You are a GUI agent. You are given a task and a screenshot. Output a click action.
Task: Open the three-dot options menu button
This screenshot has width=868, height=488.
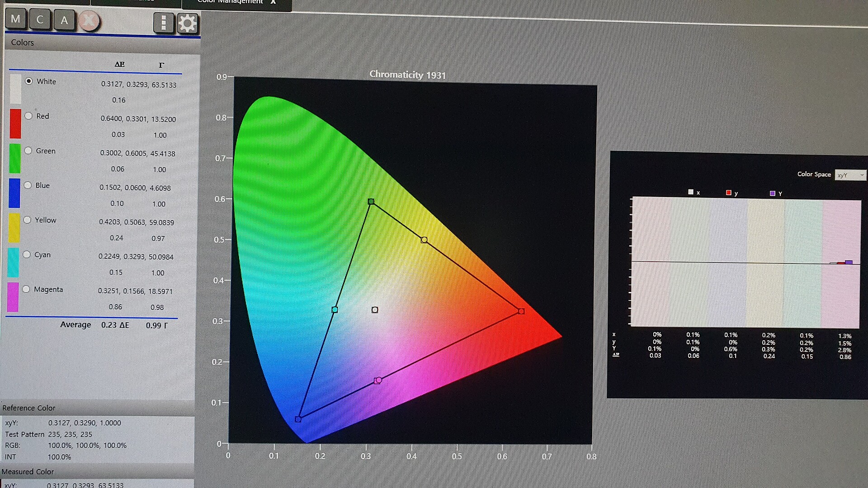(163, 23)
